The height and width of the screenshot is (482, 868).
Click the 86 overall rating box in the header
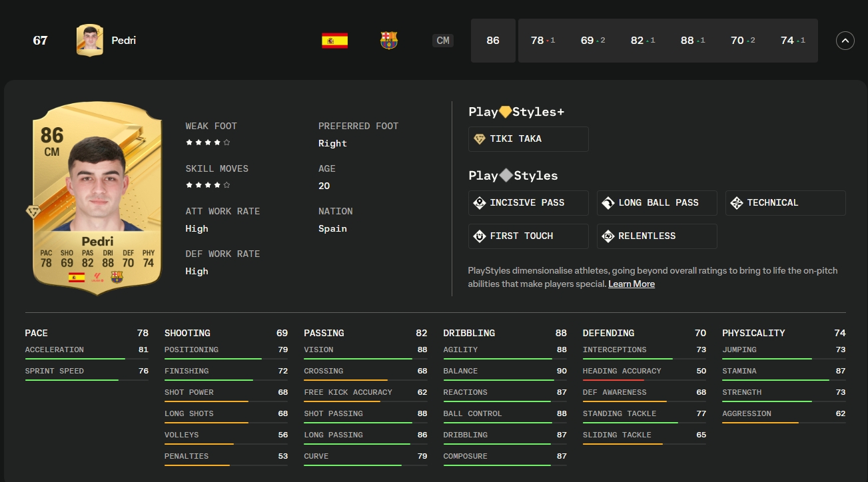click(493, 41)
